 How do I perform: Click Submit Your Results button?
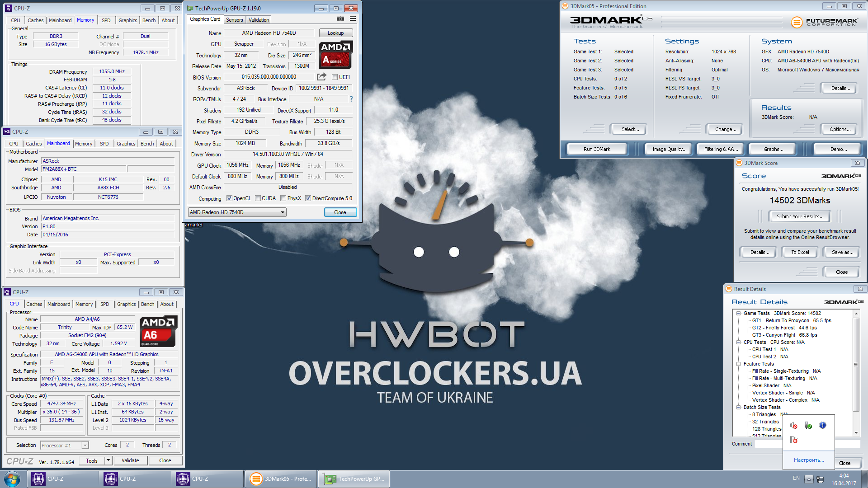pos(800,216)
